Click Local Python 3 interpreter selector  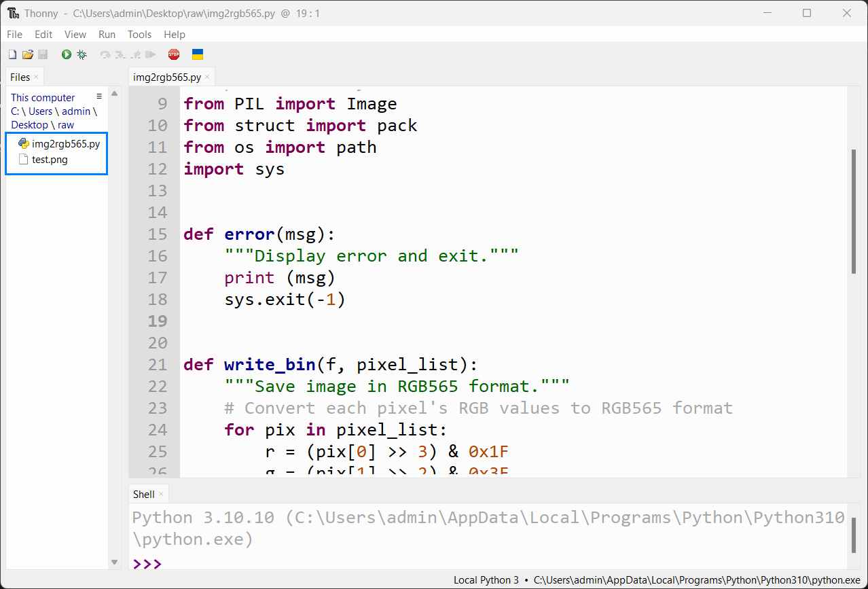(486, 580)
